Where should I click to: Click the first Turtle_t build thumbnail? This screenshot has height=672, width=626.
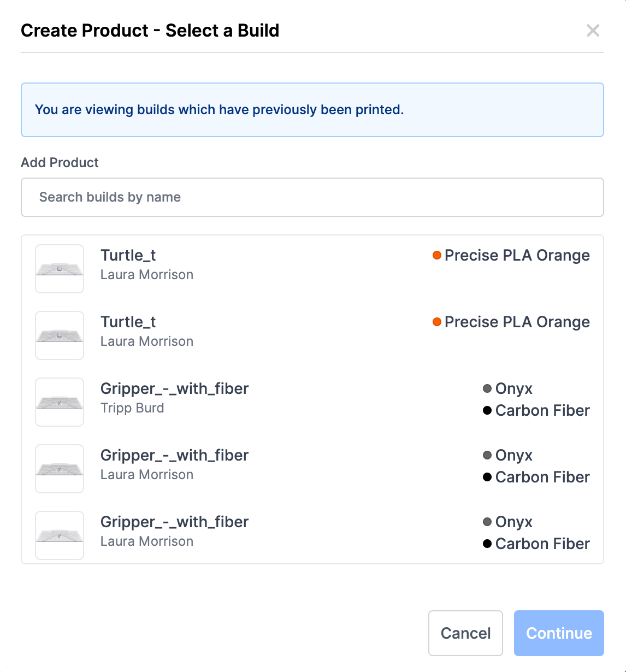(x=60, y=269)
